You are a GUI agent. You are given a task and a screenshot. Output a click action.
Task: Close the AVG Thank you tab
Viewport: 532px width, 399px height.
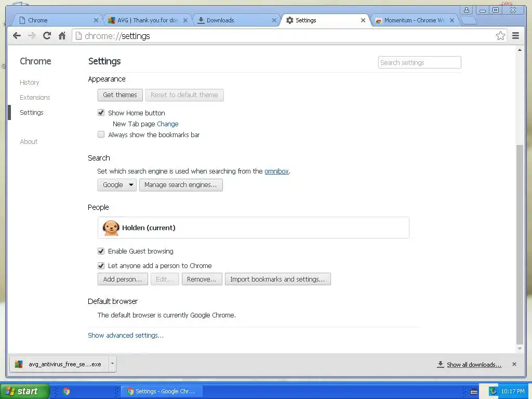click(185, 20)
